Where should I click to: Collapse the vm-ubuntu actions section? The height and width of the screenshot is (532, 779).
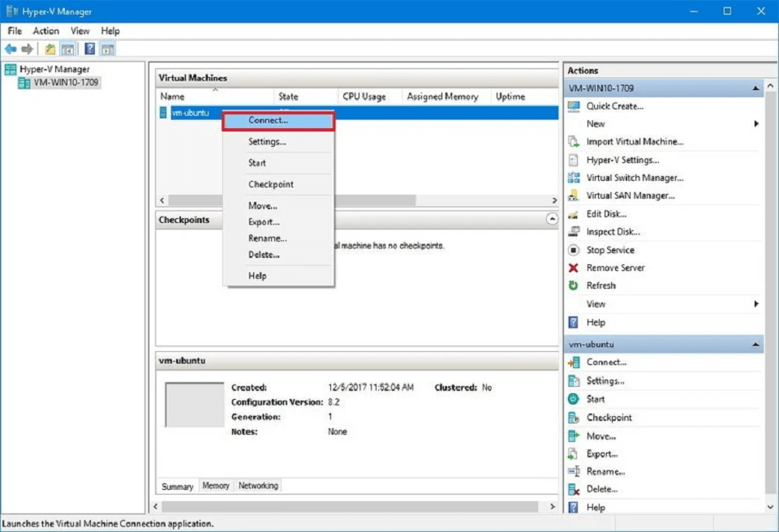click(x=755, y=344)
